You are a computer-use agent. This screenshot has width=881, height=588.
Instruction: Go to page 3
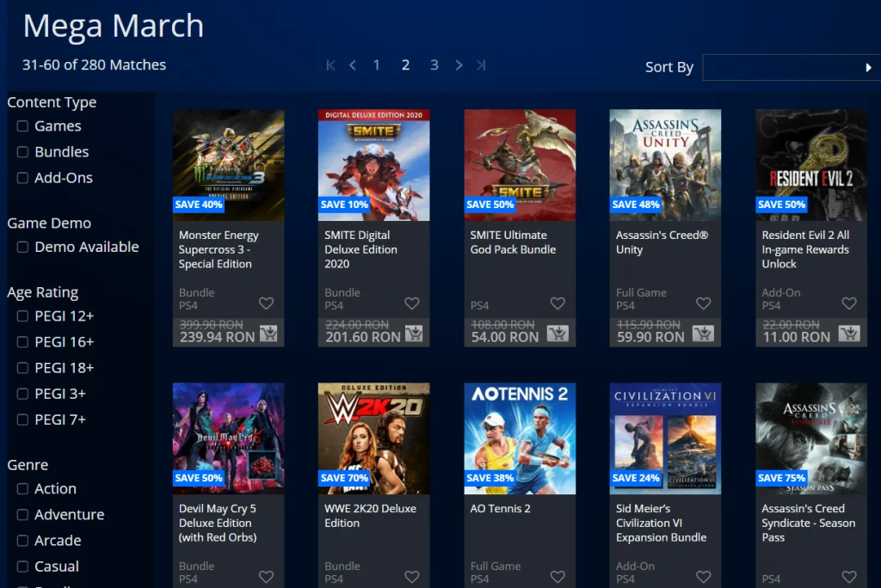(434, 65)
